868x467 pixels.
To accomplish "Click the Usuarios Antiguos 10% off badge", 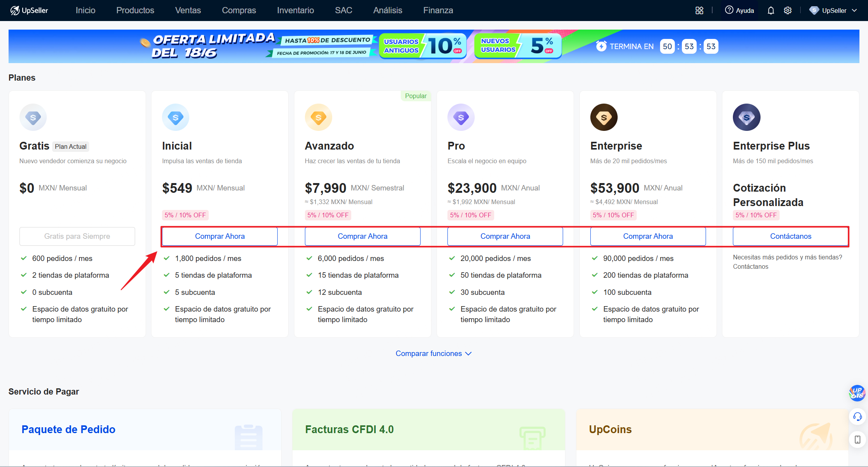I will [423, 46].
